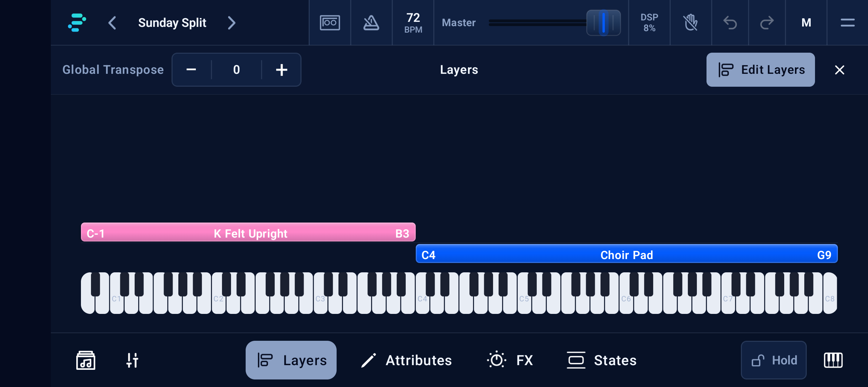Open the DSP 8% usage indicator
This screenshot has width=868, height=387.
point(649,23)
